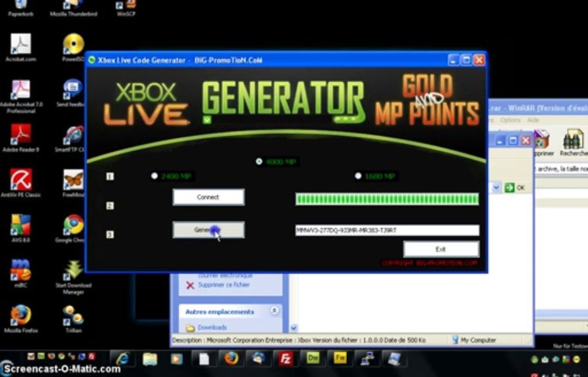This screenshot has width=588, height=377.
Task: Open Adobe Acrobat 7.0 Professional shortcut
Action: [20, 96]
